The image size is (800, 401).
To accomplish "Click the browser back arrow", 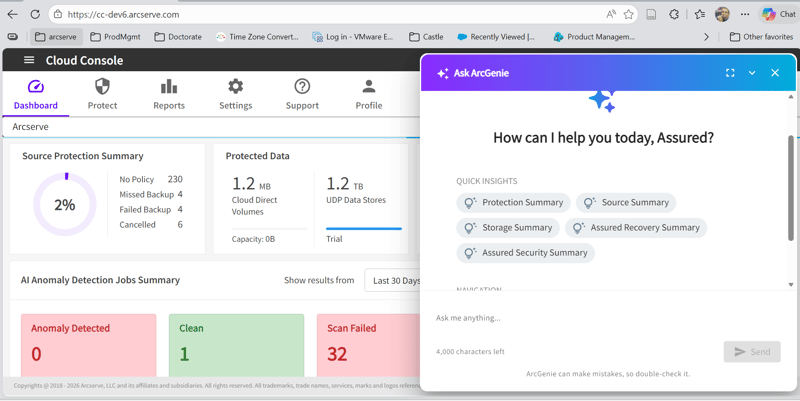I will (12, 14).
